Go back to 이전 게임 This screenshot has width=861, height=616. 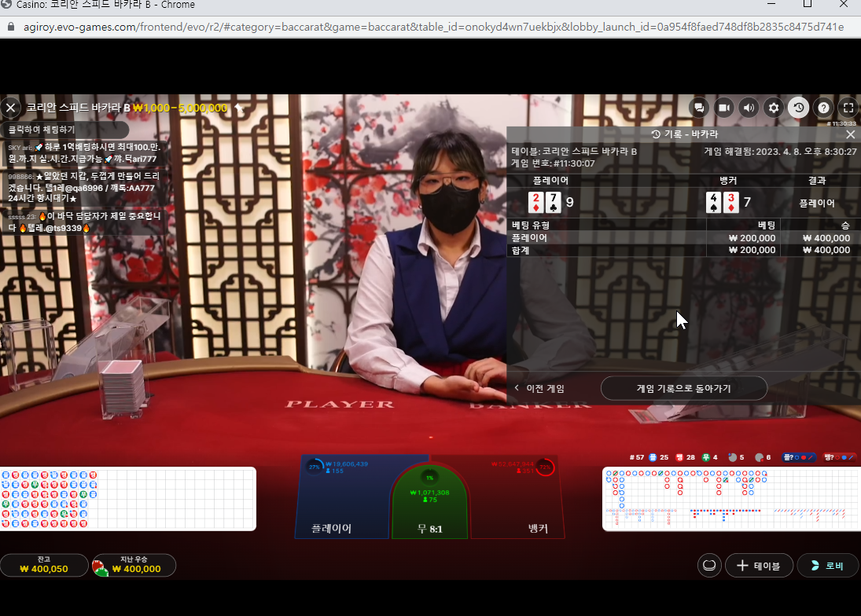pyautogui.click(x=539, y=388)
